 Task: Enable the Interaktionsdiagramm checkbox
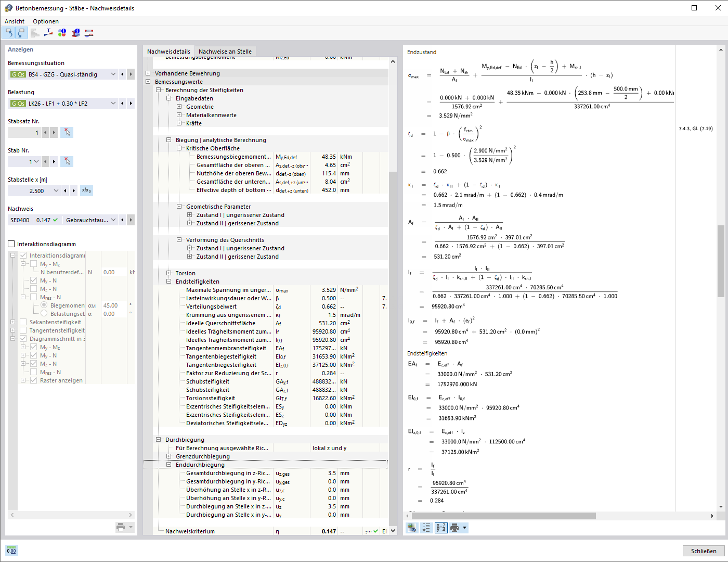pos(11,244)
